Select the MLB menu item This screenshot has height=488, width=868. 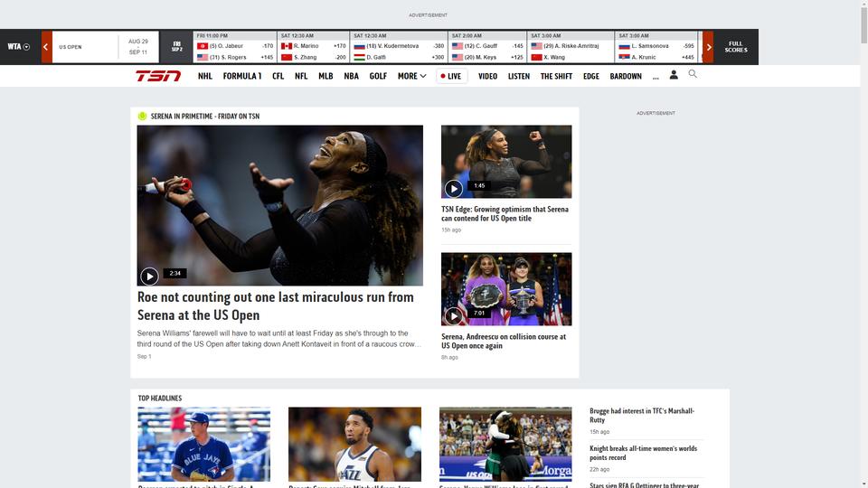[325, 76]
